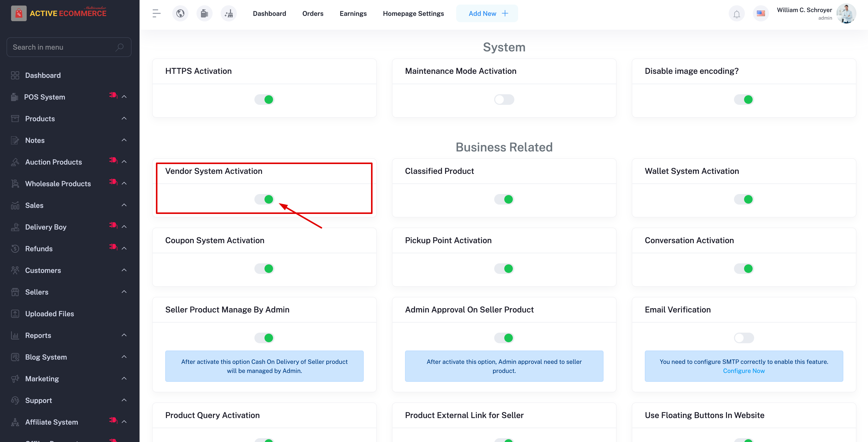The width and height of the screenshot is (868, 442).
Task: Enable Email Verification switch
Action: point(744,338)
